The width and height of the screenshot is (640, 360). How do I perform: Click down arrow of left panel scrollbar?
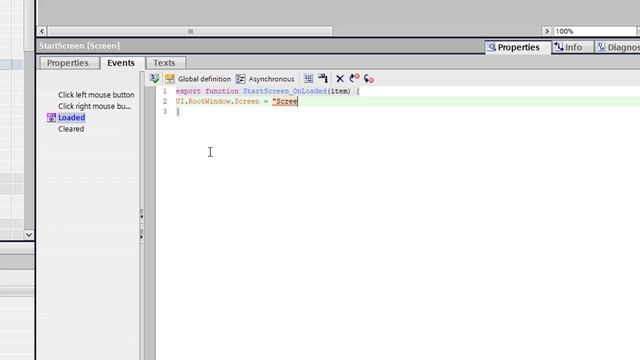coord(29,235)
